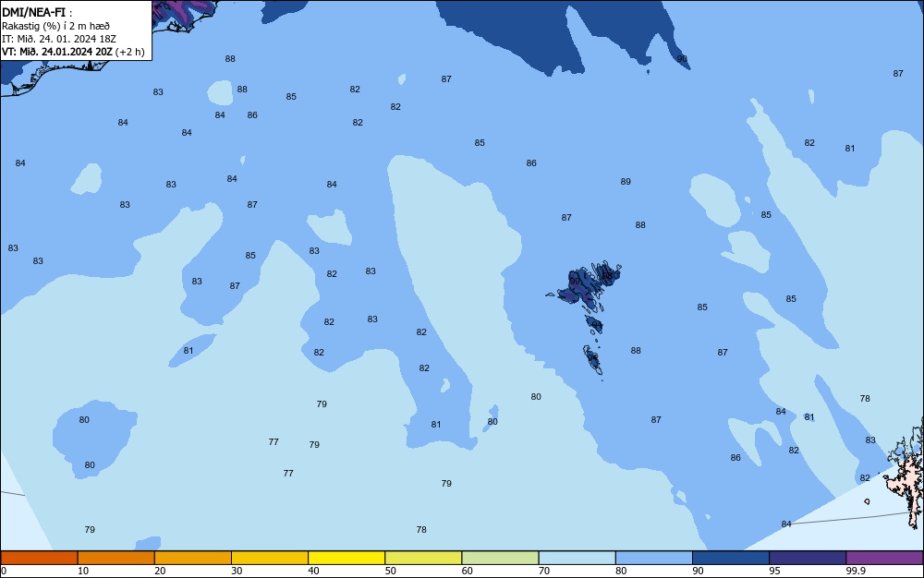
Task: Click the dark orange 0–10 legend swatch
Action: point(39,558)
